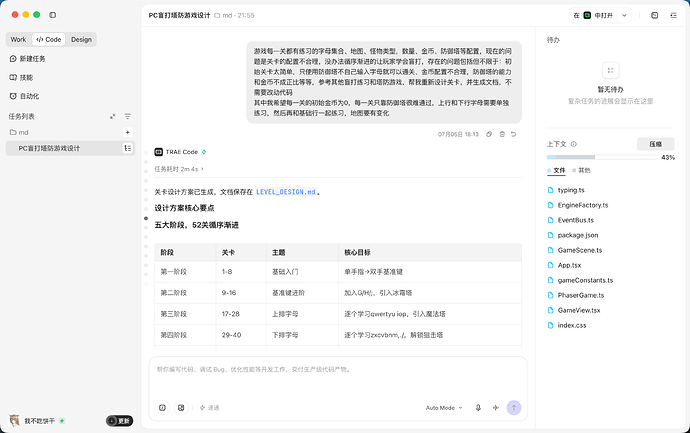The width and height of the screenshot is (690, 433).
Task: Switch to the Code tab
Action: click(48, 40)
